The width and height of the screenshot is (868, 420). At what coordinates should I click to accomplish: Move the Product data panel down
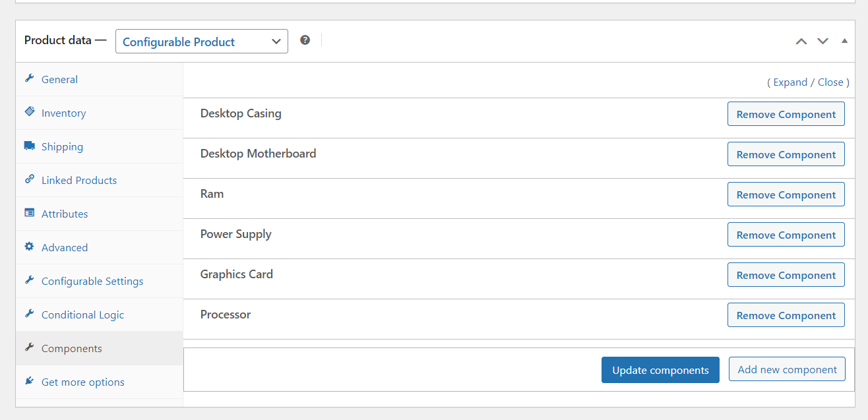822,41
